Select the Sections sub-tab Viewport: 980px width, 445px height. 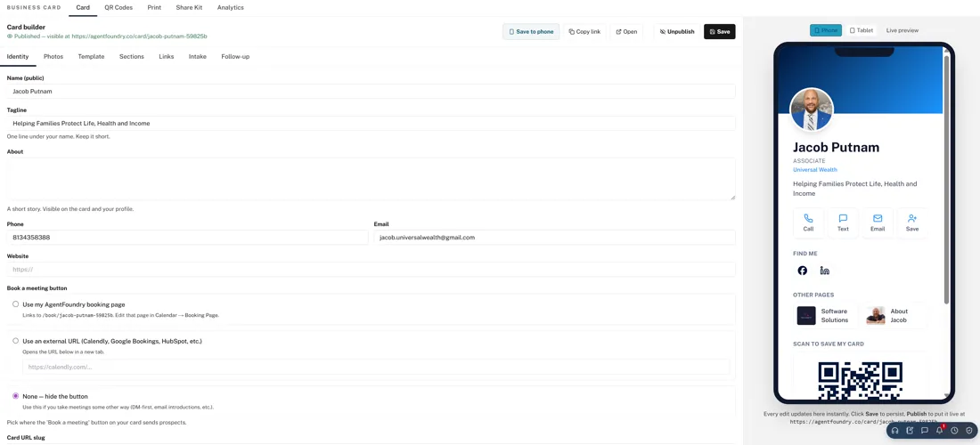pos(131,56)
